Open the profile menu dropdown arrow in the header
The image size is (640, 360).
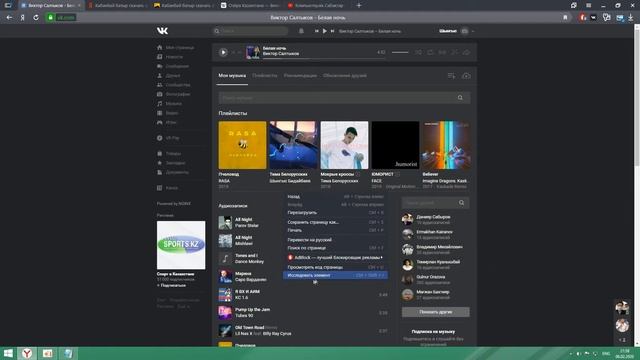tap(473, 31)
